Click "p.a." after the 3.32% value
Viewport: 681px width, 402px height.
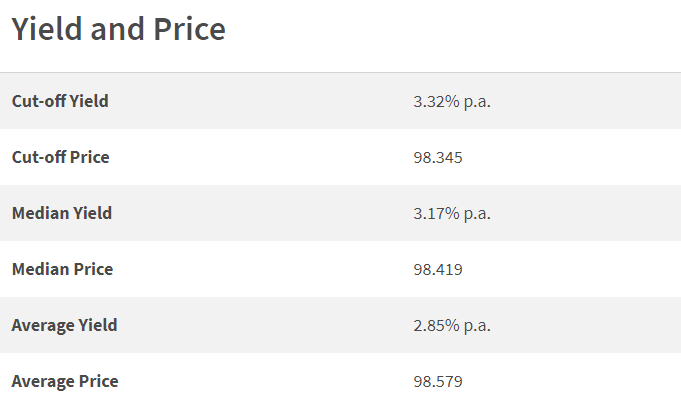[476, 102]
